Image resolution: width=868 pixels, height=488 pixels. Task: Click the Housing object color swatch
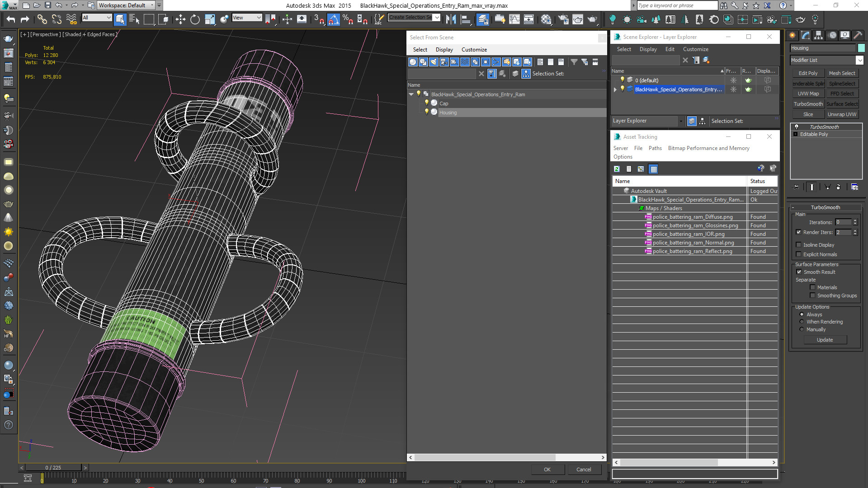861,48
